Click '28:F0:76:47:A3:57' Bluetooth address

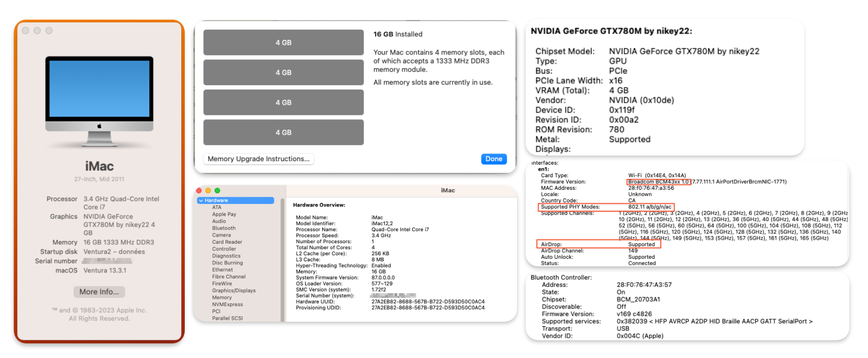644,285
